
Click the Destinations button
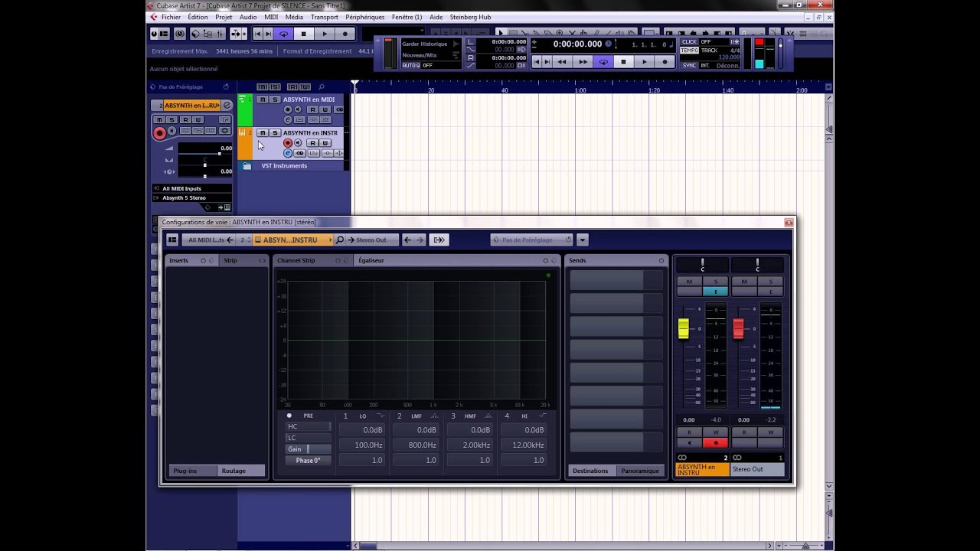[x=591, y=471]
